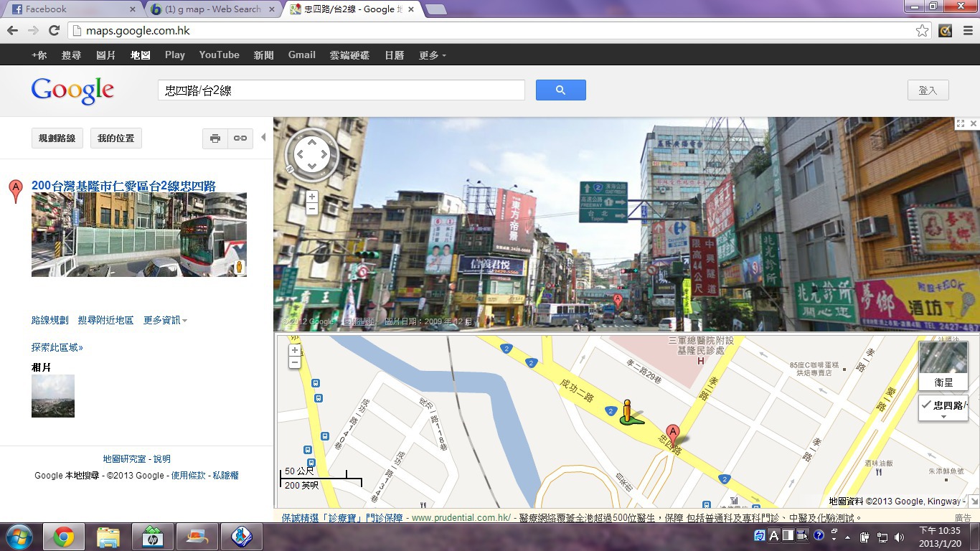Open Chrome from the taskbar
Screen dimensions: 980x551
tap(64, 537)
